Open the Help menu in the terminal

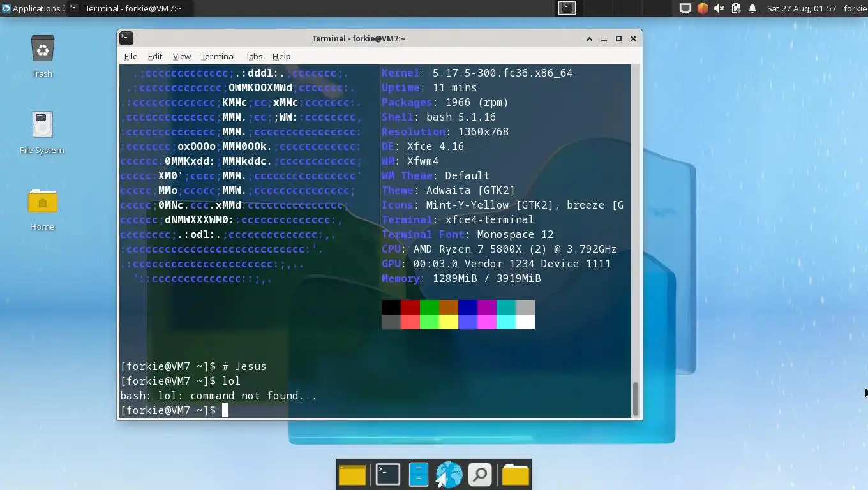coord(281,56)
